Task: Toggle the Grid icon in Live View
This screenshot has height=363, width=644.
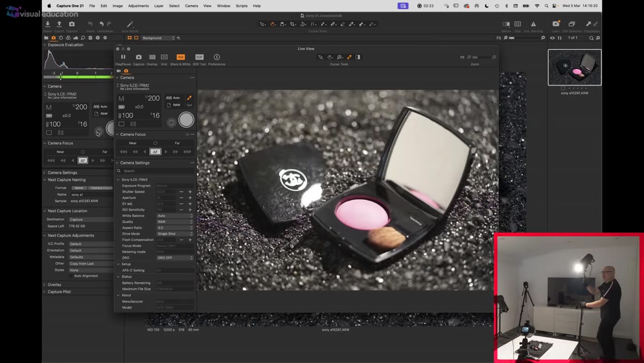Action: tap(164, 57)
